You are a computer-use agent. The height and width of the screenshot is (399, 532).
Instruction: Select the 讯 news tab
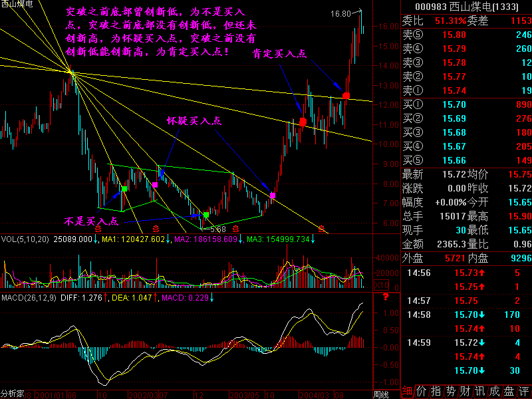point(479,391)
